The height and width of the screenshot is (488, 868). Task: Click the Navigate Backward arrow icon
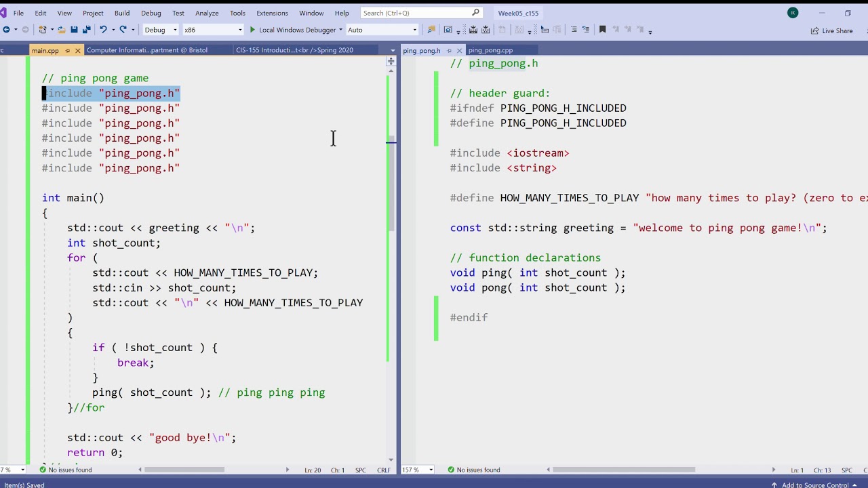click(x=6, y=30)
